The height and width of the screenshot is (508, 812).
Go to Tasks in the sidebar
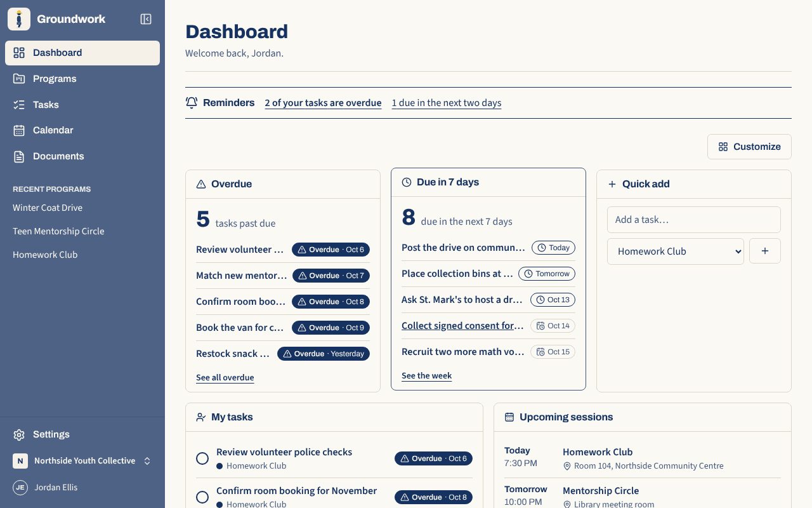pos(82,105)
